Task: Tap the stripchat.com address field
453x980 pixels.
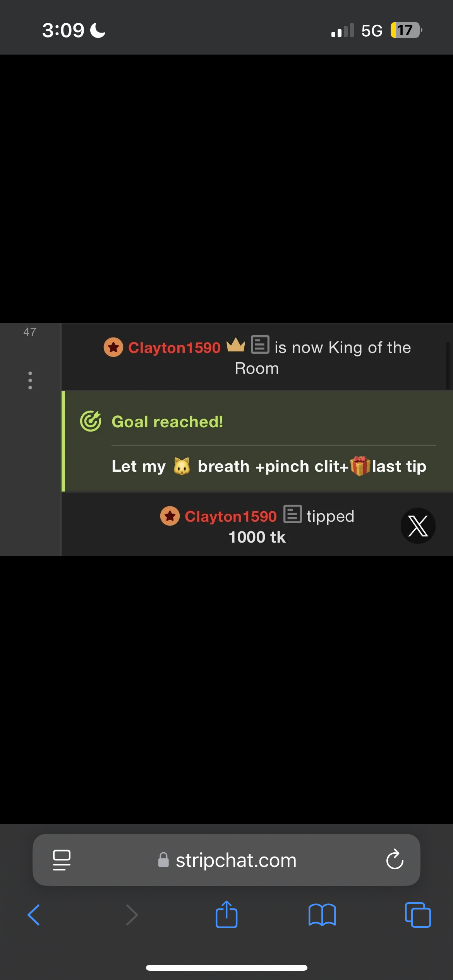Action: [226, 860]
